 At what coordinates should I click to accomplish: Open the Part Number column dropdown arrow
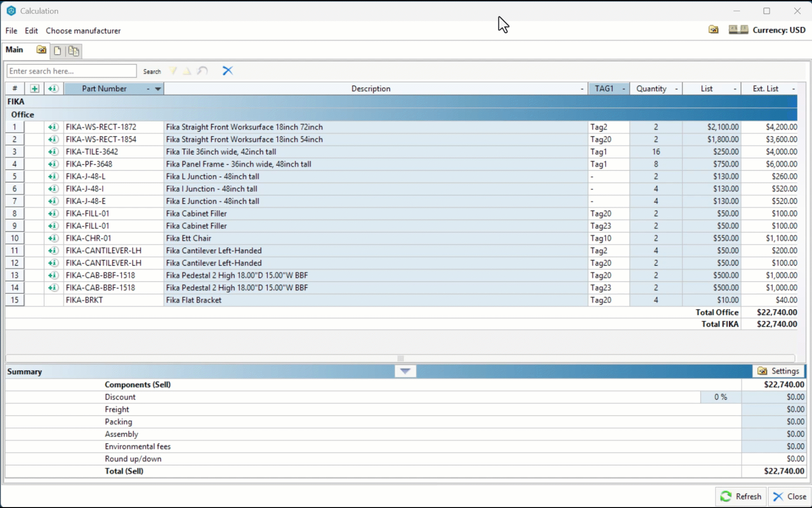click(x=158, y=89)
